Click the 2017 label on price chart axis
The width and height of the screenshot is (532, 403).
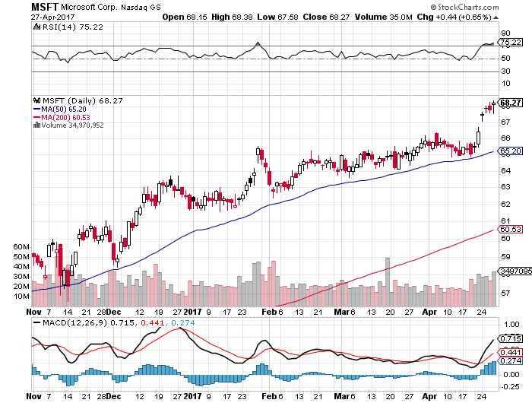point(193,312)
